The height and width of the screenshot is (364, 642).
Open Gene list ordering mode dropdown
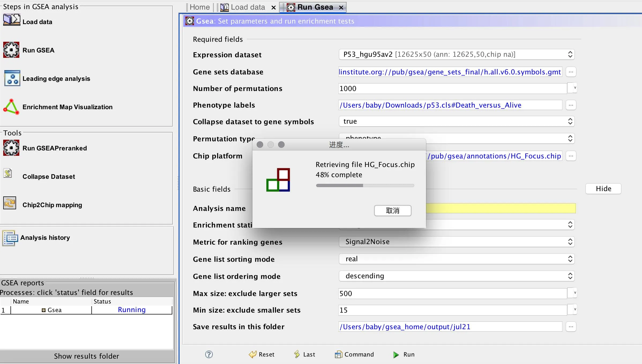pyautogui.click(x=456, y=276)
